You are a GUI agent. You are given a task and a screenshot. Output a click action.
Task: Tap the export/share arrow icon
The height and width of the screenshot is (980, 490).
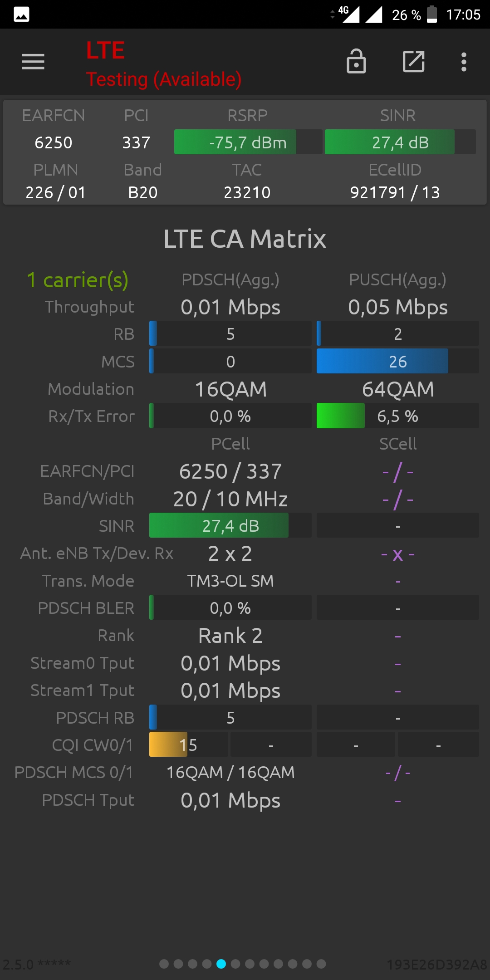click(414, 61)
